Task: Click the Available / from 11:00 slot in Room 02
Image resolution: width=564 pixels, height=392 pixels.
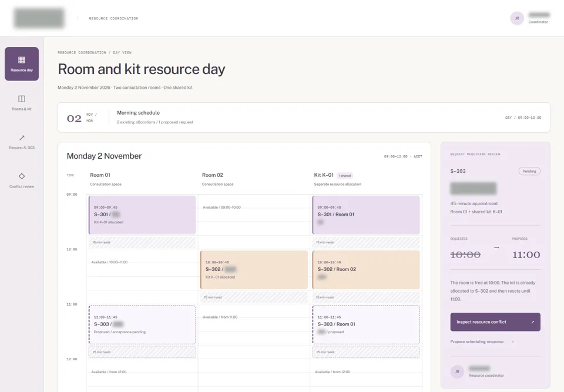Action: click(220, 317)
